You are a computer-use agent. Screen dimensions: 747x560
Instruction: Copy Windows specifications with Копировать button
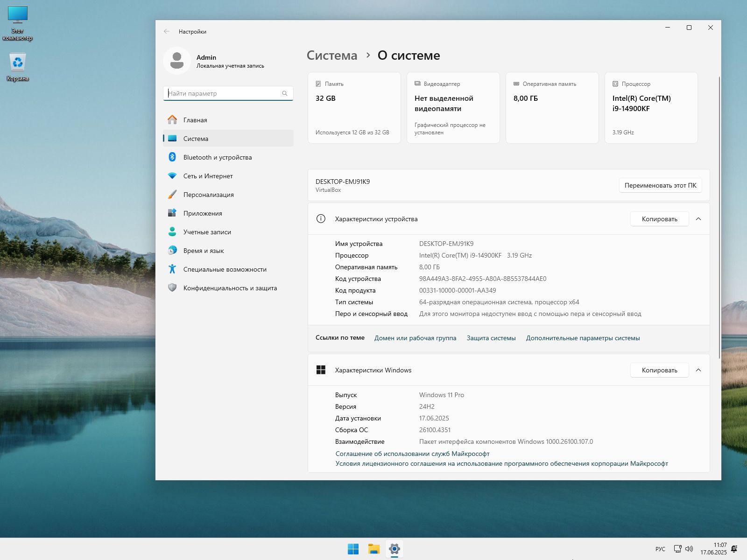pyautogui.click(x=659, y=370)
